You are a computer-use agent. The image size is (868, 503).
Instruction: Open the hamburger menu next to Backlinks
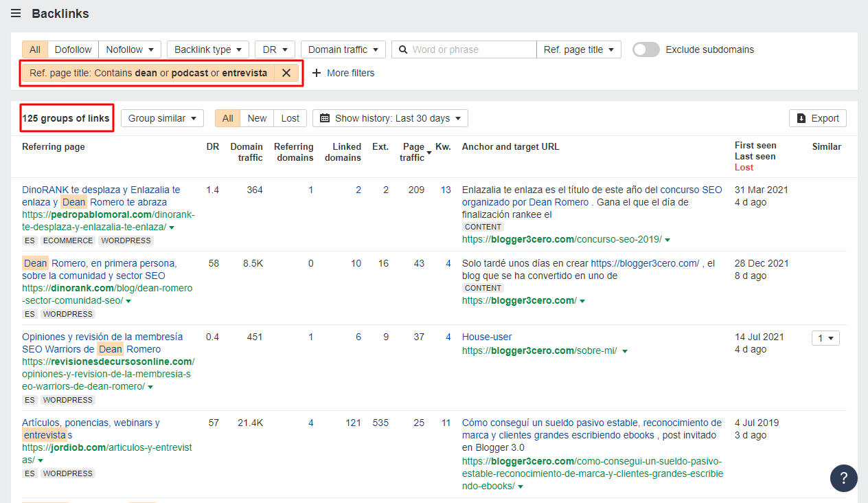coord(16,14)
